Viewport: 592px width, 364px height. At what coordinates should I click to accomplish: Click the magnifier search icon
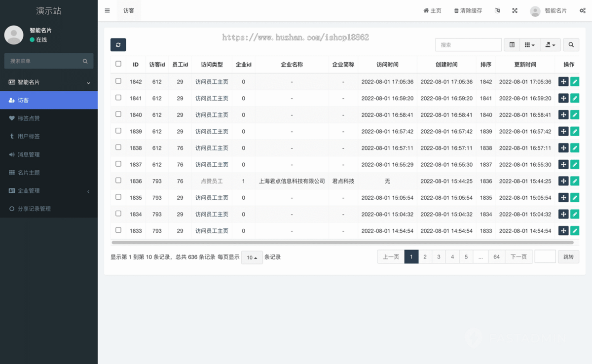coord(571,44)
